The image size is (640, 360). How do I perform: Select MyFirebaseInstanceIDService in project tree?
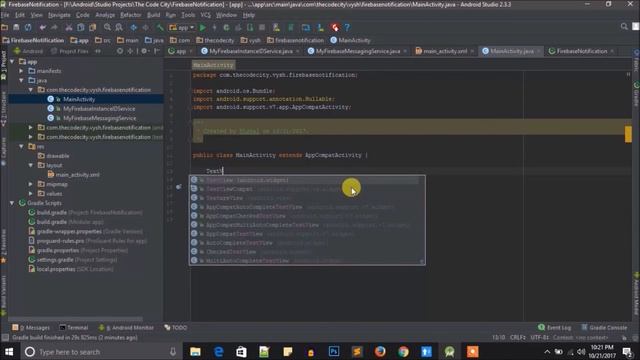coord(99,109)
